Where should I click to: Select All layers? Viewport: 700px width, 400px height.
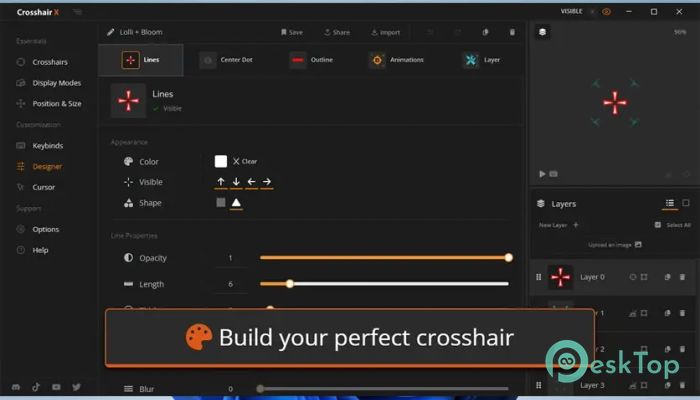(673, 225)
